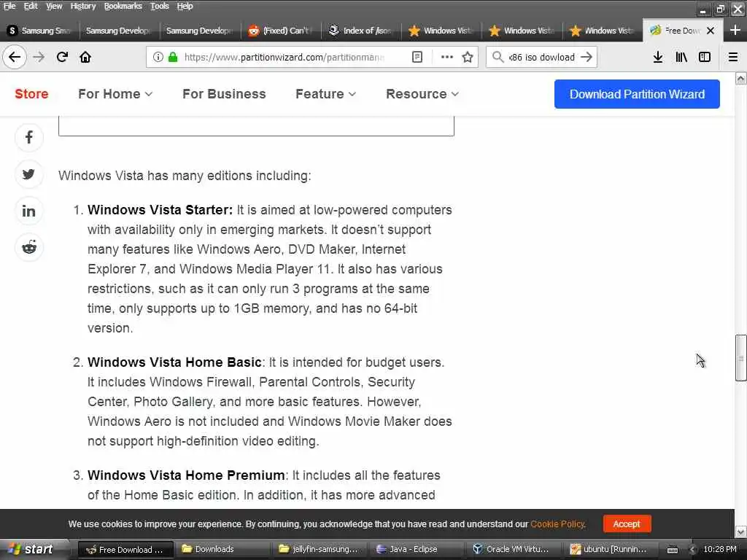
Task: Click the forward navigation arrow
Action: (39, 57)
